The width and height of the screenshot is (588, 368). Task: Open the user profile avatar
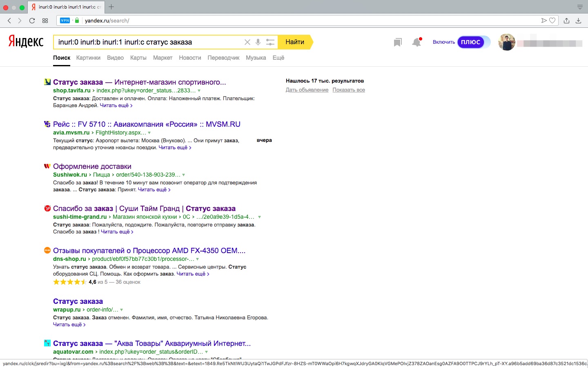click(507, 42)
